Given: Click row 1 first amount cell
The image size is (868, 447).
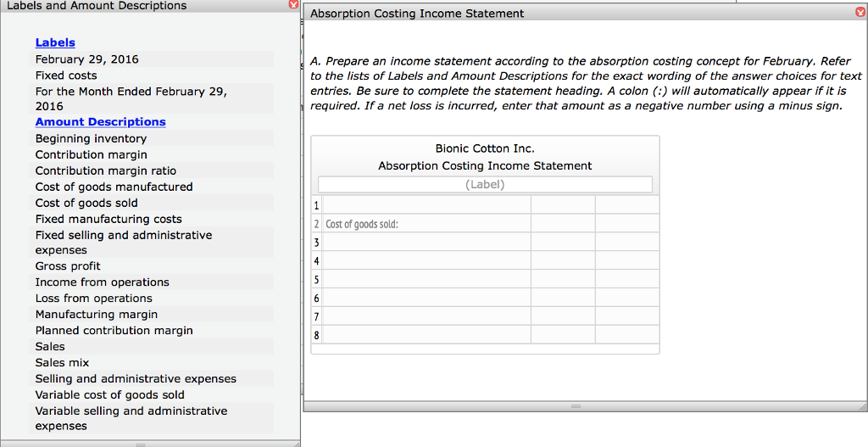Looking at the screenshot, I should 563,205.
